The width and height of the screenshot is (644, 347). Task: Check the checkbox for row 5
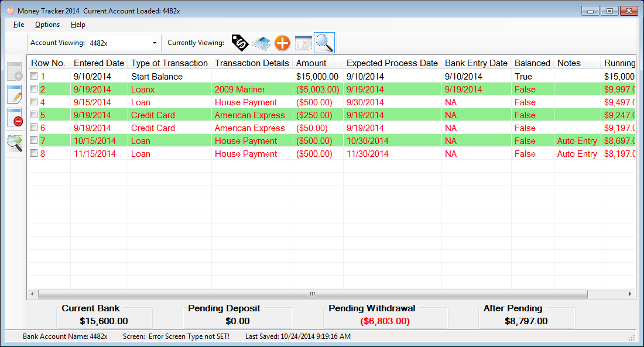[x=34, y=115]
